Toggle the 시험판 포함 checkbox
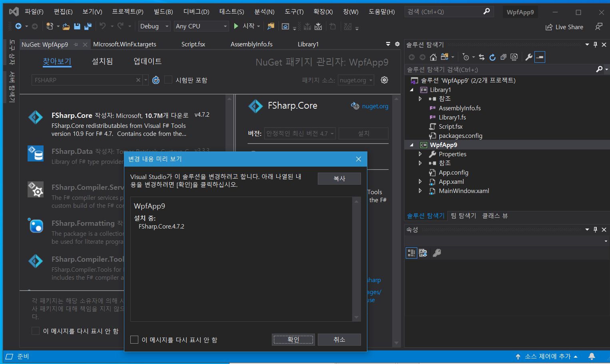 click(x=168, y=80)
